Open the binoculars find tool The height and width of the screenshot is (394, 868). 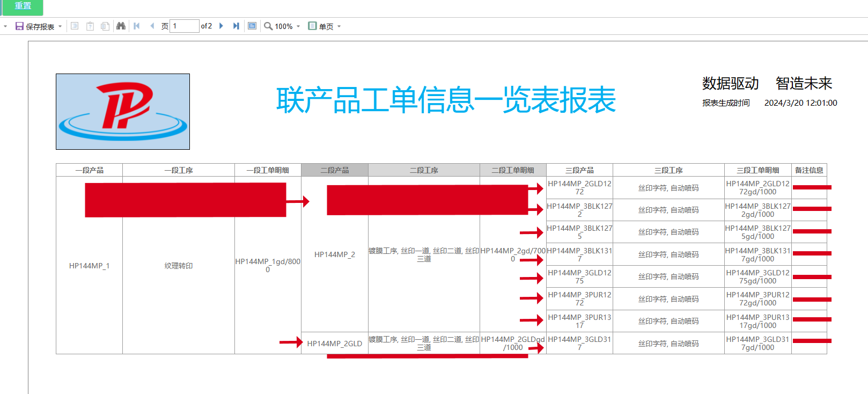(121, 26)
